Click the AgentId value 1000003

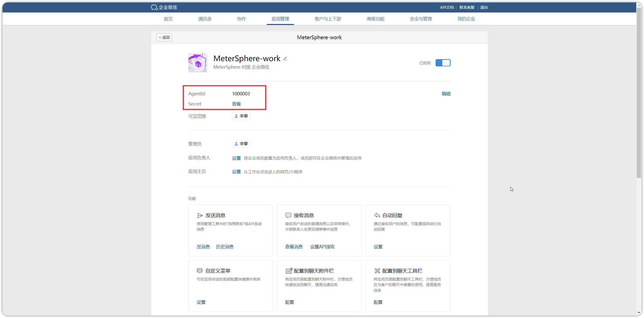click(241, 94)
